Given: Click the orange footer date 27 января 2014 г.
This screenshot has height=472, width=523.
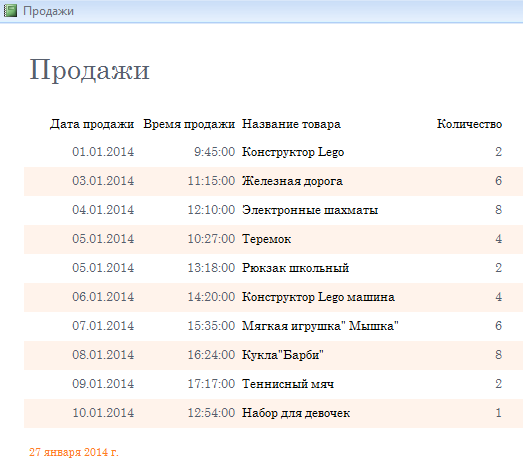Looking at the screenshot, I should tap(74, 452).
